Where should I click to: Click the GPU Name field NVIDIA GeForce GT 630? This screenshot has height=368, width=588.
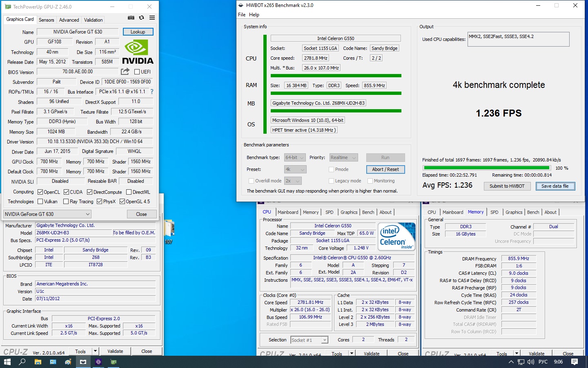tap(78, 32)
